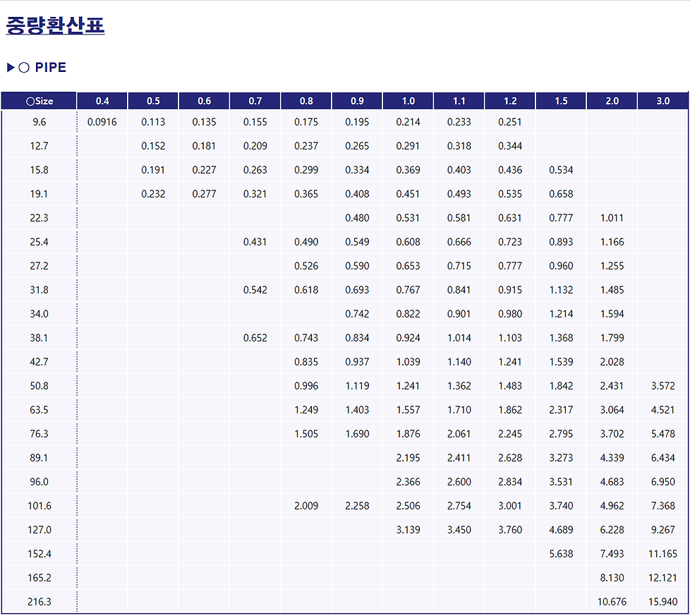Select the 0.534 weight value

(x=561, y=170)
